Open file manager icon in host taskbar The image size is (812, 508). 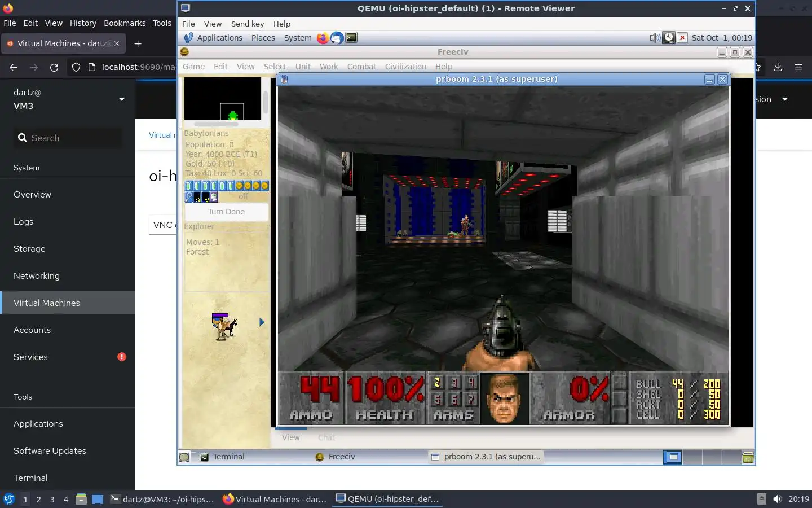pos(81,499)
